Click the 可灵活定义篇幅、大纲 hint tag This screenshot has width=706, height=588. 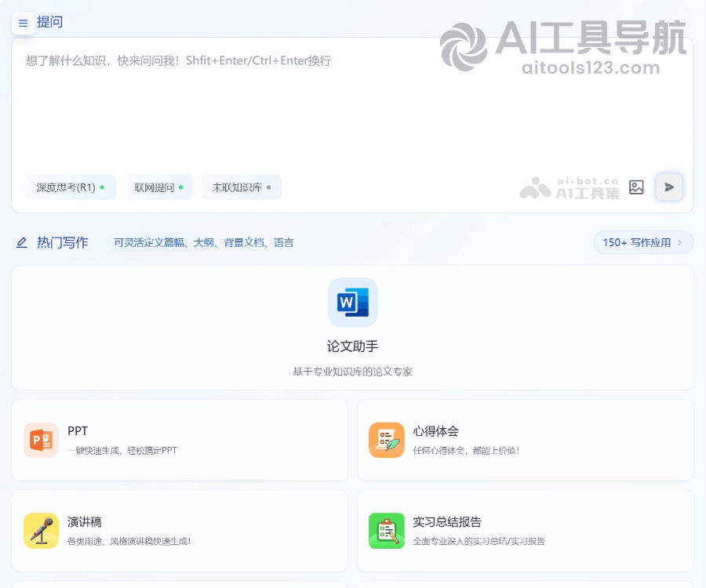click(203, 243)
